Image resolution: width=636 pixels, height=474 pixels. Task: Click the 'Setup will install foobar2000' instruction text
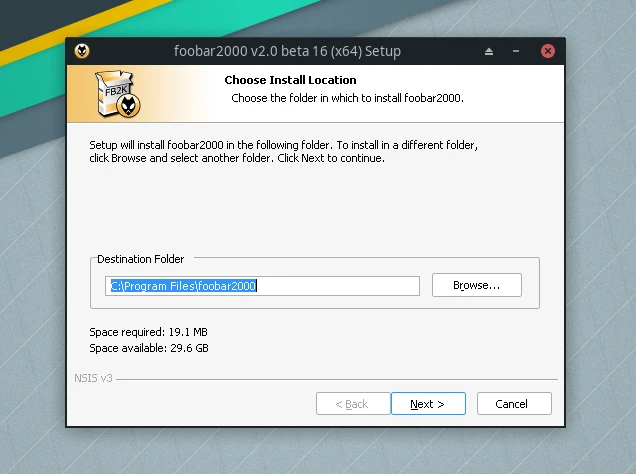pyautogui.click(x=284, y=151)
